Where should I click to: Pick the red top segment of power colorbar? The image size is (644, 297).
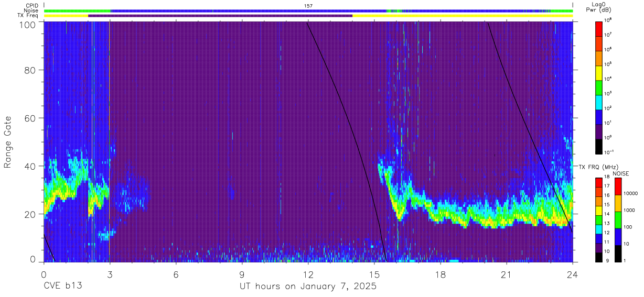[x=599, y=28]
